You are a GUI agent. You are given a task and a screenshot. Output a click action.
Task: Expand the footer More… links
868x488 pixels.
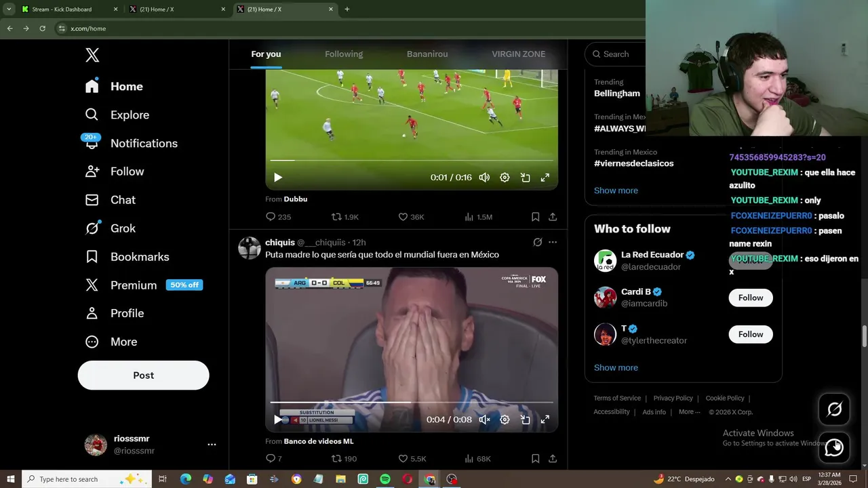click(x=689, y=412)
